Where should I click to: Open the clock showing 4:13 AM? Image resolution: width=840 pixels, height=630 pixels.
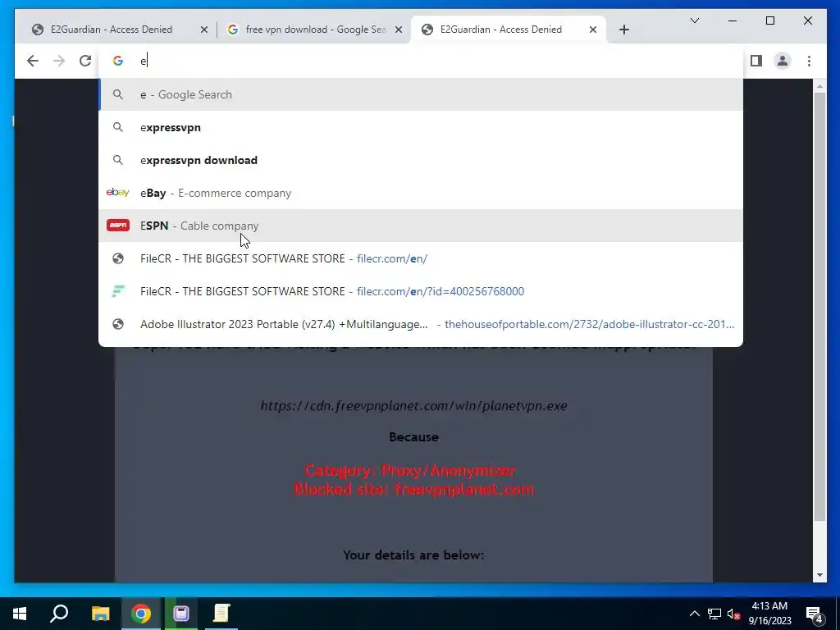click(769, 614)
